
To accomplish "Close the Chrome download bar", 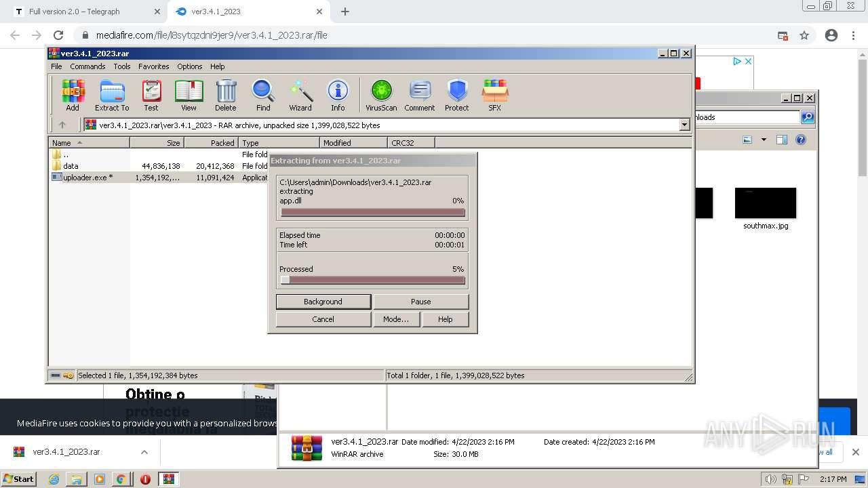I will coord(855,452).
